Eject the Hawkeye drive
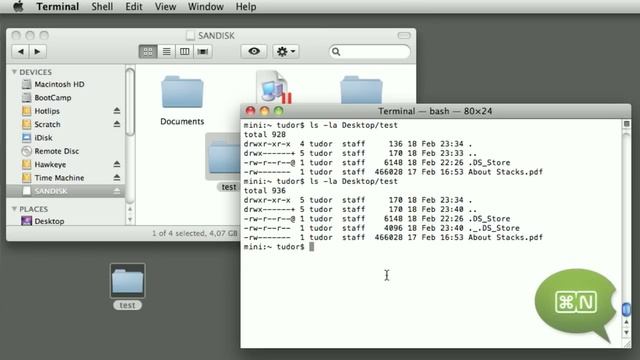 [x=117, y=164]
